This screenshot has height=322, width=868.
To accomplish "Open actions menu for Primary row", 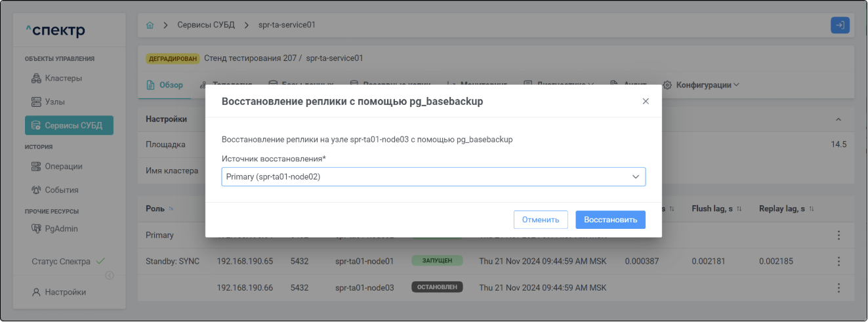I will point(838,235).
